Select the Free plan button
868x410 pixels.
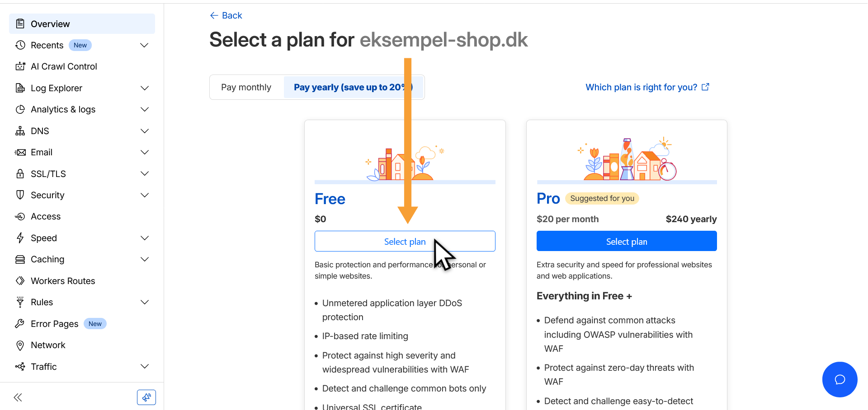[x=405, y=242]
